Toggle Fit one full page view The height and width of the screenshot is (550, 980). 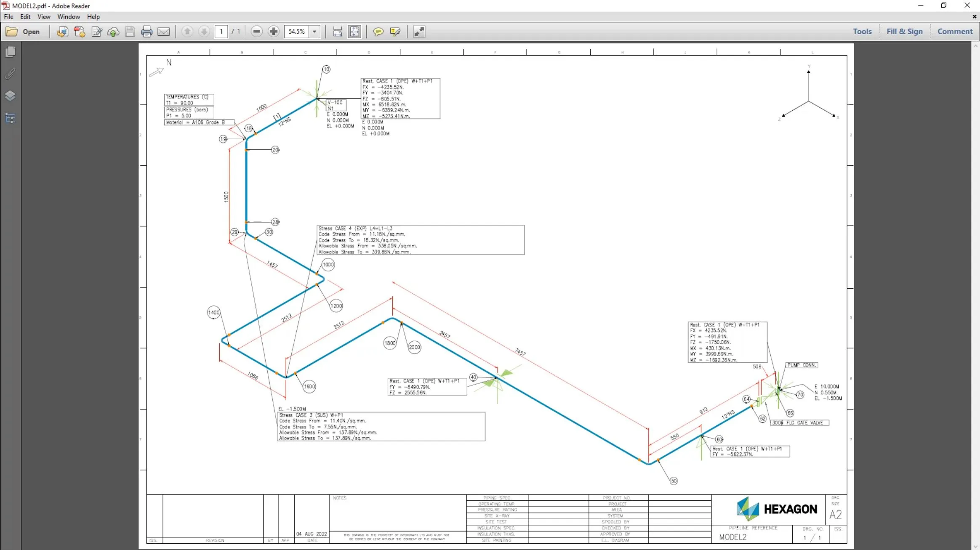point(354,32)
